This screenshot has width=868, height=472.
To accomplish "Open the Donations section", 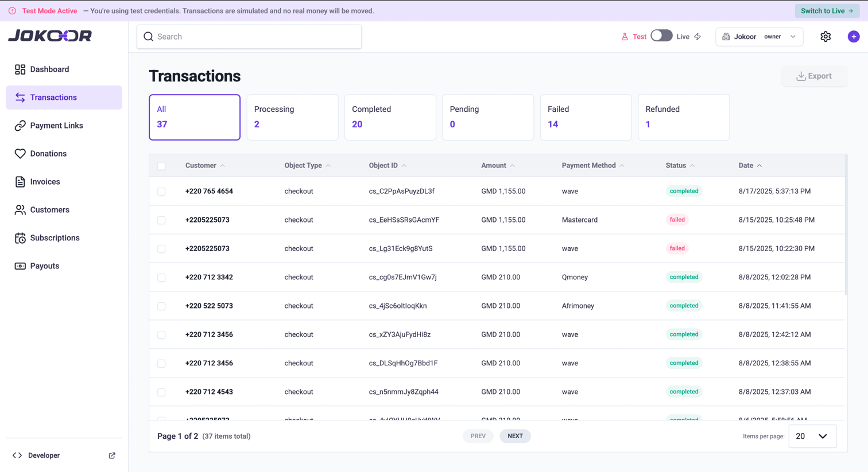I will pos(47,153).
